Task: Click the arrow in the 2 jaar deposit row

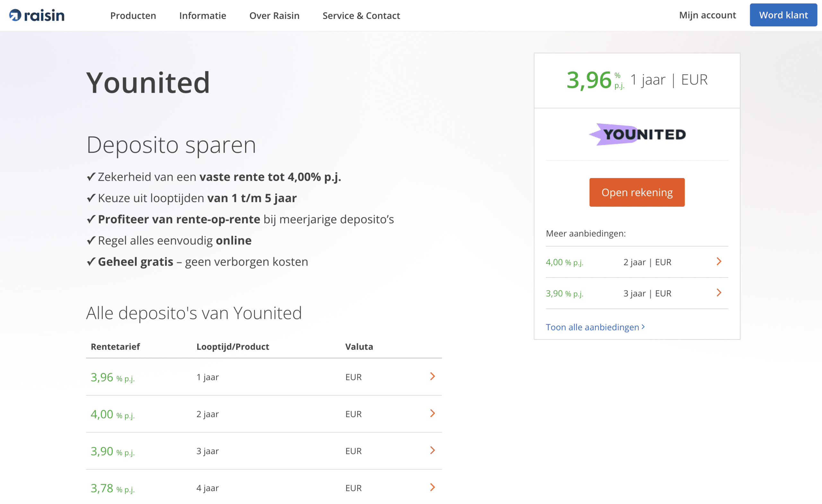Action: (x=432, y=414)
